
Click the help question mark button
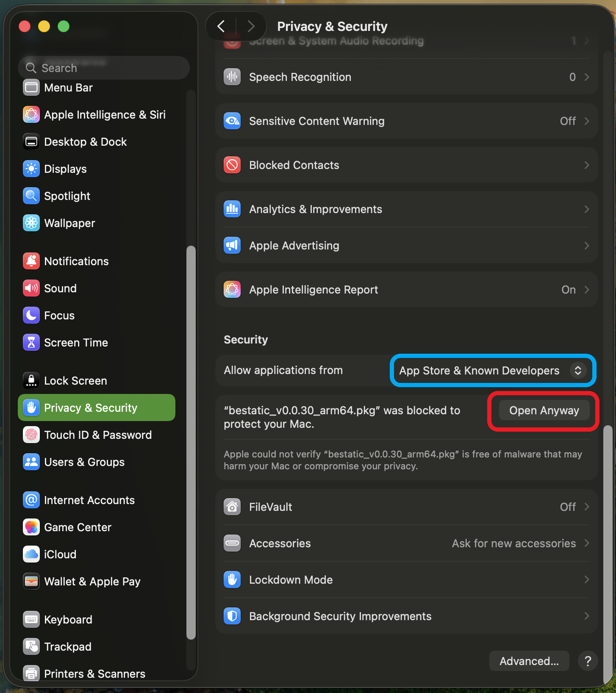[588, 661]
